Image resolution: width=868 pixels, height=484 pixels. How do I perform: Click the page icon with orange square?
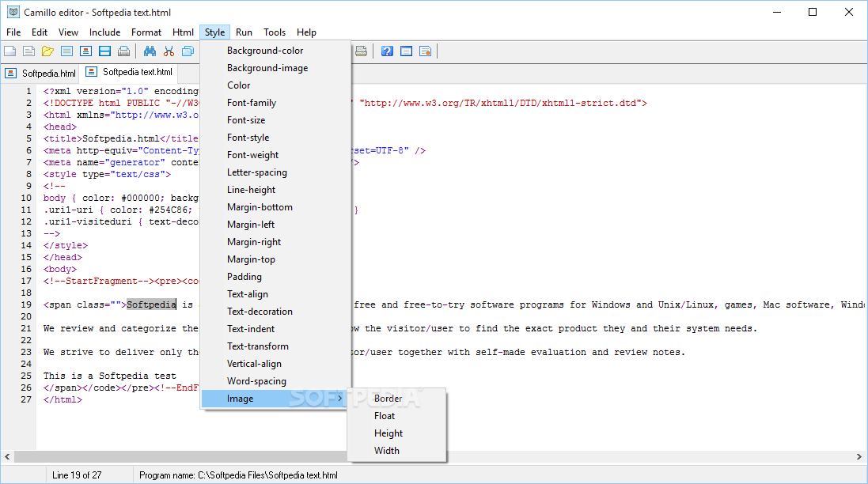pos(425,51)
